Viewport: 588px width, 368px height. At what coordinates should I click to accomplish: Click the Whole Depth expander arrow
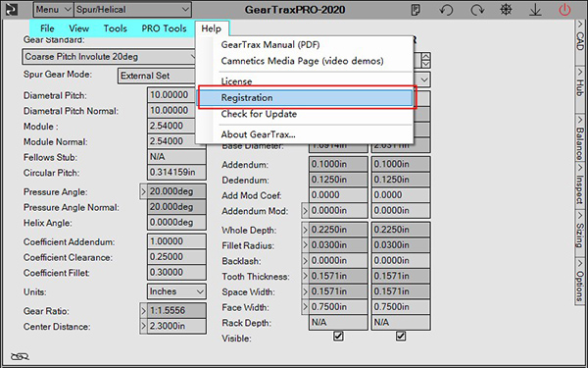(x=305, y=230)
